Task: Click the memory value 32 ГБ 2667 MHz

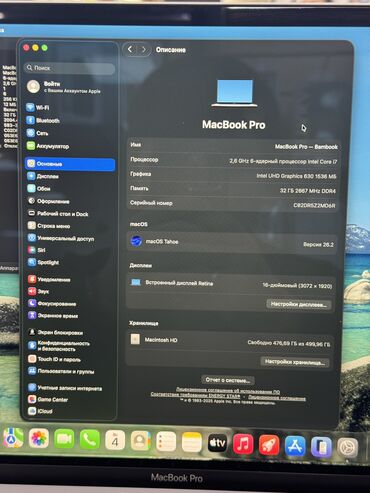Action: pos(307,191)
